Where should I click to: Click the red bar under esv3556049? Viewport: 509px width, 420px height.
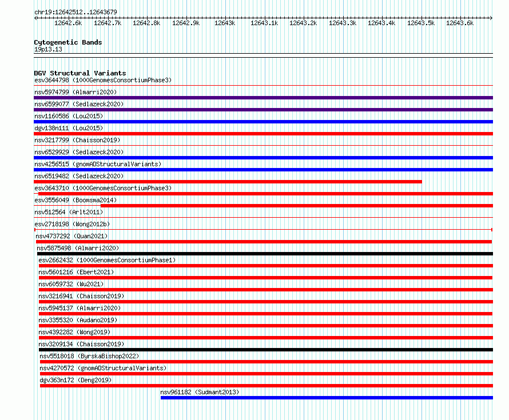[x=297, y=206]
